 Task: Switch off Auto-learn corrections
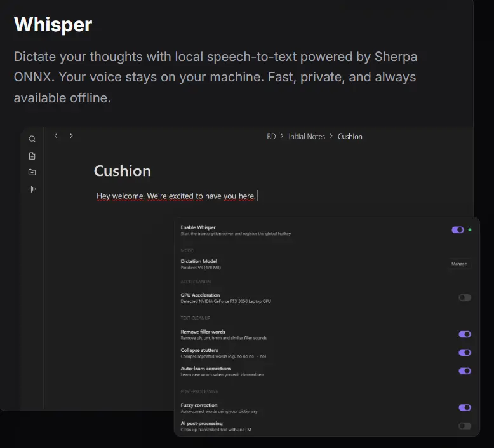pos(465,370)
